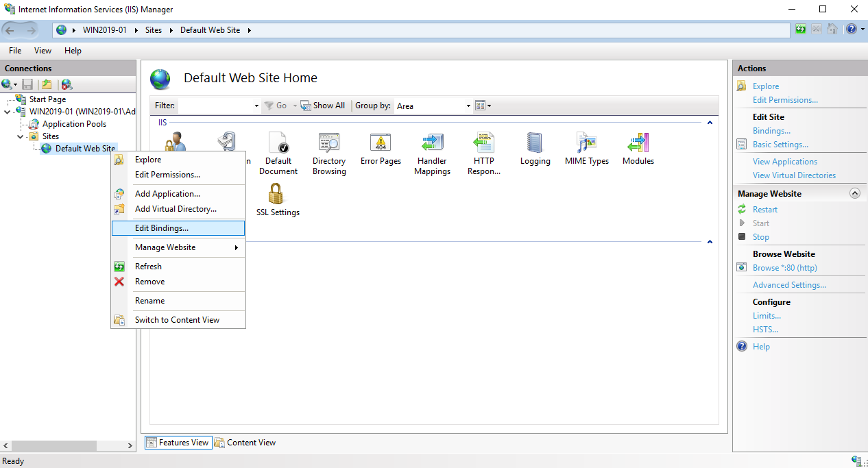
Task: Choose Explore in the context menu
Action: (178, 160)
